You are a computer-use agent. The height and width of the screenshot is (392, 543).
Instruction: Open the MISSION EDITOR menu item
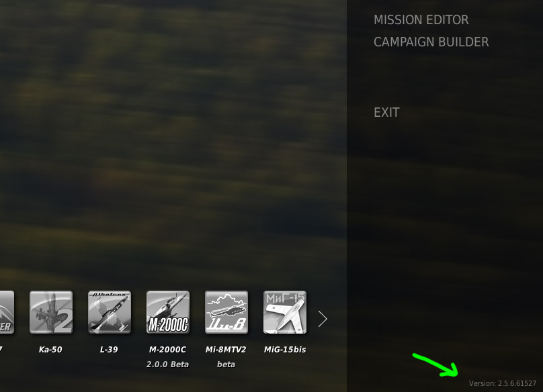421,19
